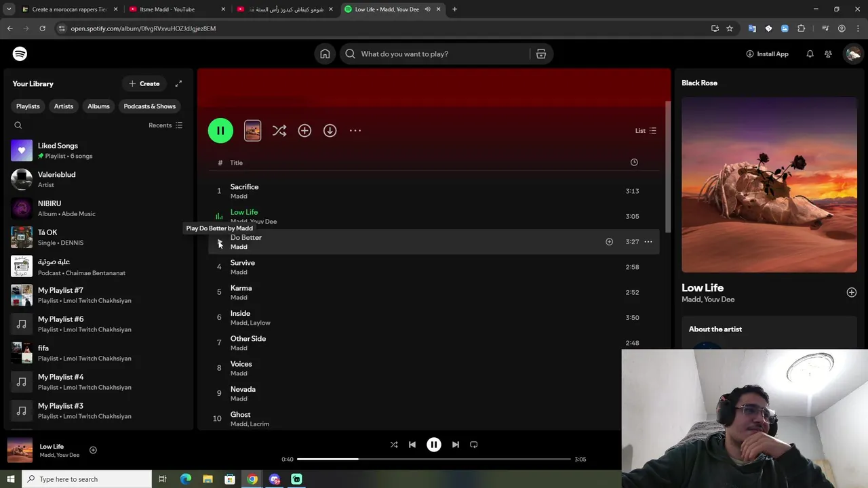Reload the Spotify page
The image size is (868, 488).
[42, 28]
